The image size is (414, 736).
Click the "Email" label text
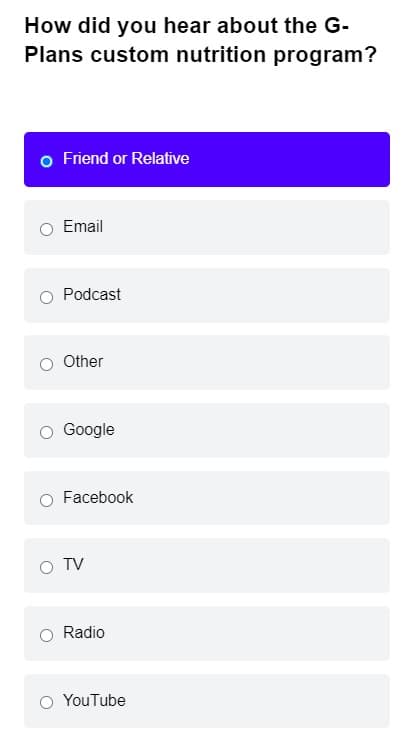[83, 226]
